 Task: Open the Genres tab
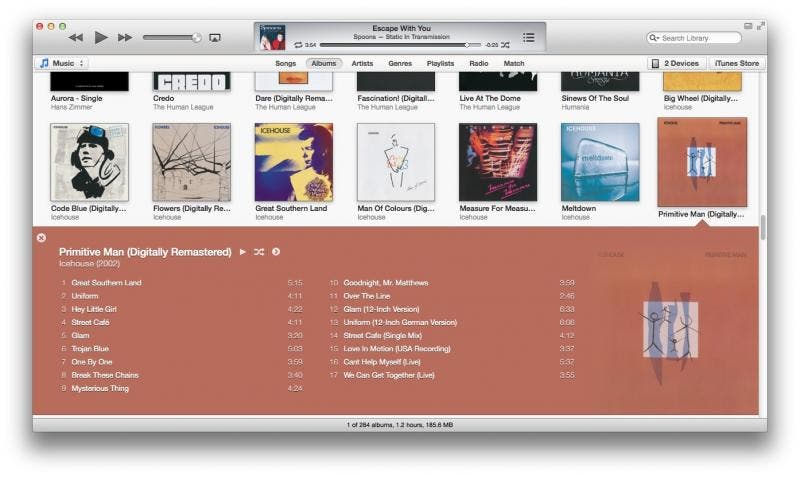coord(400,63)
